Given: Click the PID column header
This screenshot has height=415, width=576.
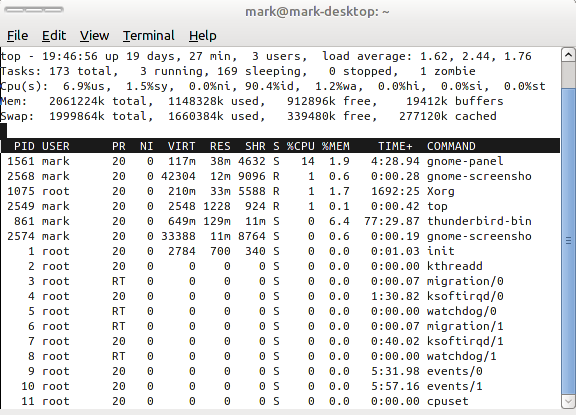Looking at the screenshot, I should click(24, 146).
